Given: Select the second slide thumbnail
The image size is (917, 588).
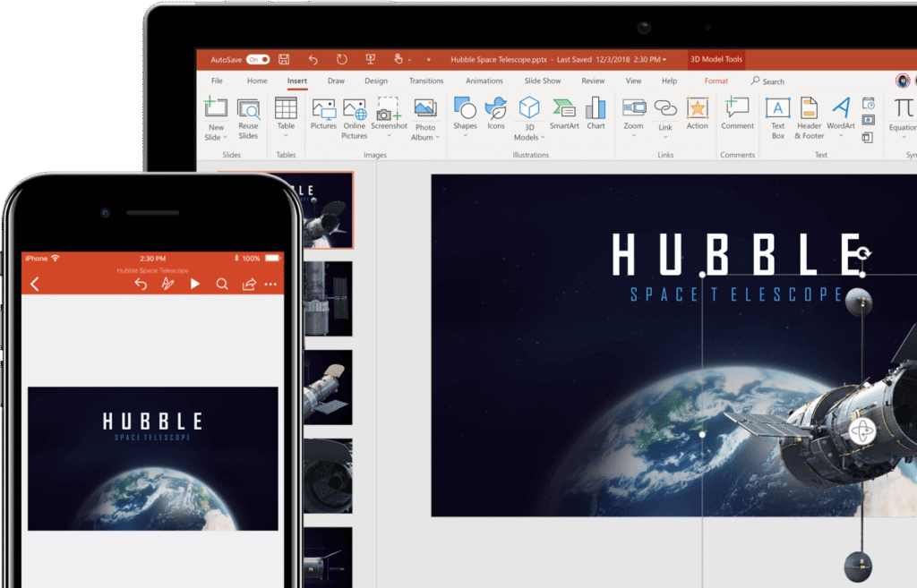Looking at the screenshot, I should click(x=328, y=299).
